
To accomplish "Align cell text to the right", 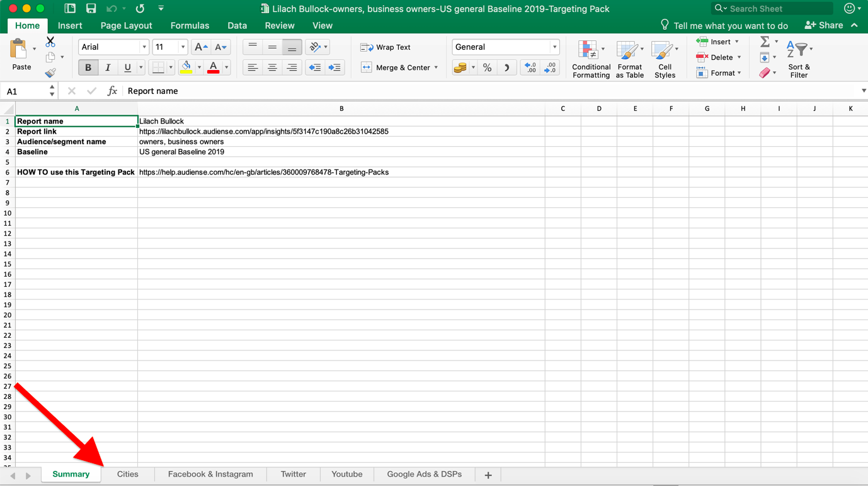I will [292, 67].
